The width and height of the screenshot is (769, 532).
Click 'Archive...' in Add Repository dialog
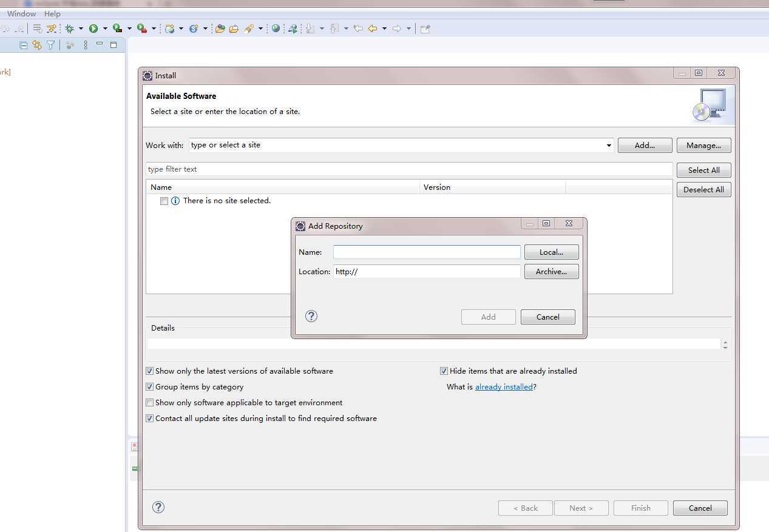coord(551,272)
